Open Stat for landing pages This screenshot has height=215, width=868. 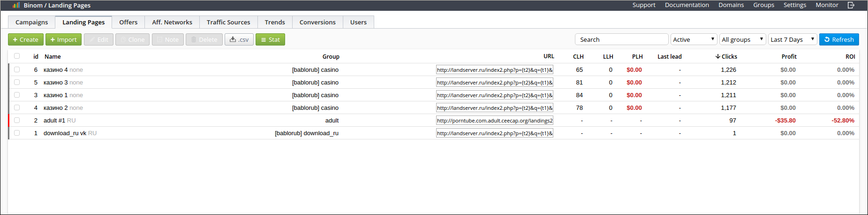pos(270,39)
